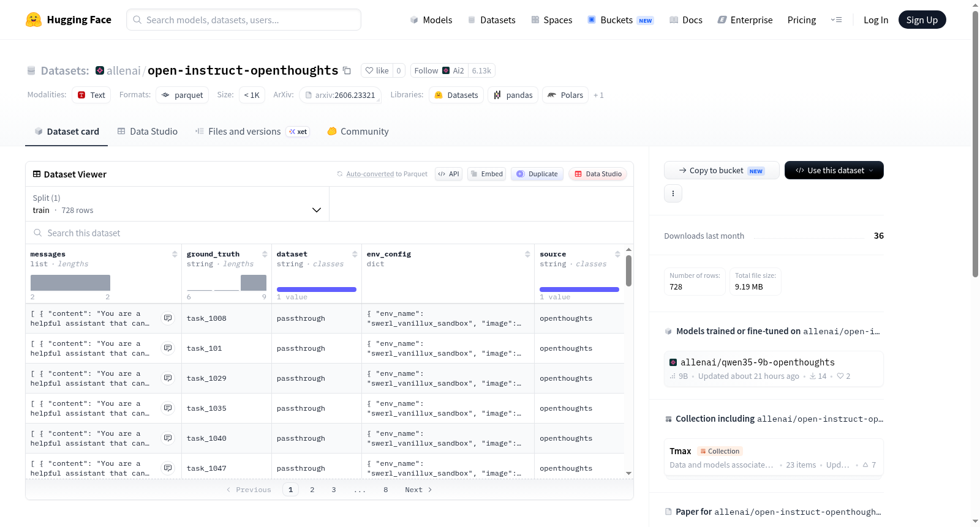Click the Search this dataset field
Viewport: 980px width, 527px height.
pos(330,233)
